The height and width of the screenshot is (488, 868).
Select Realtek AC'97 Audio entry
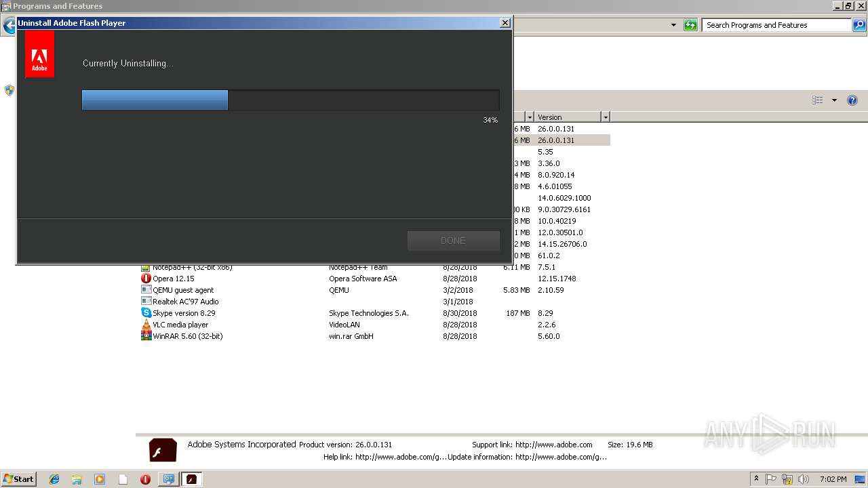tap(186, 302)
